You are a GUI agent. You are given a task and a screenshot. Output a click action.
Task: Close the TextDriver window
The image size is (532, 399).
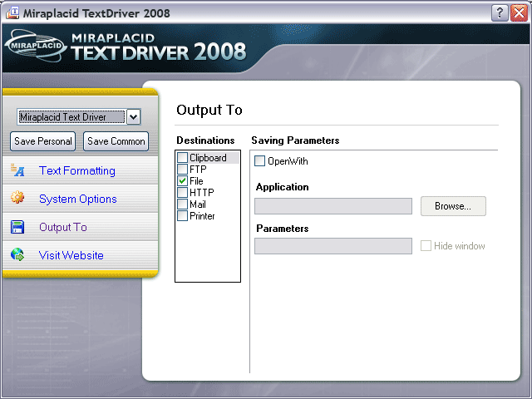[x=519, y=13]
